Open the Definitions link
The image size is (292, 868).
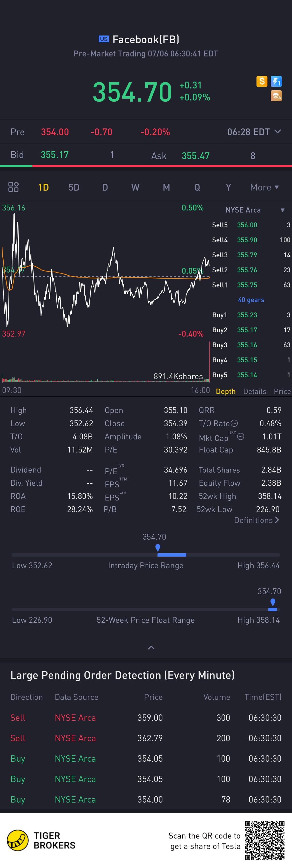257,520
